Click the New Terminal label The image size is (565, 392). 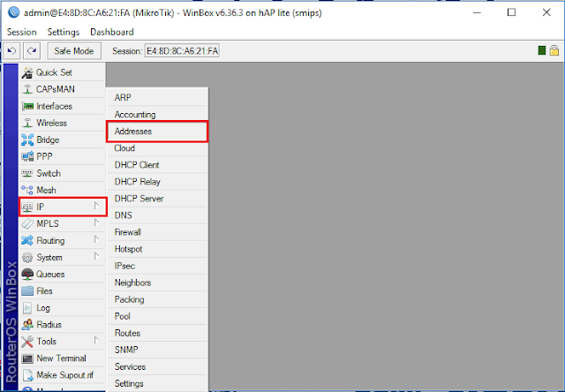click(x=61, y=358)
